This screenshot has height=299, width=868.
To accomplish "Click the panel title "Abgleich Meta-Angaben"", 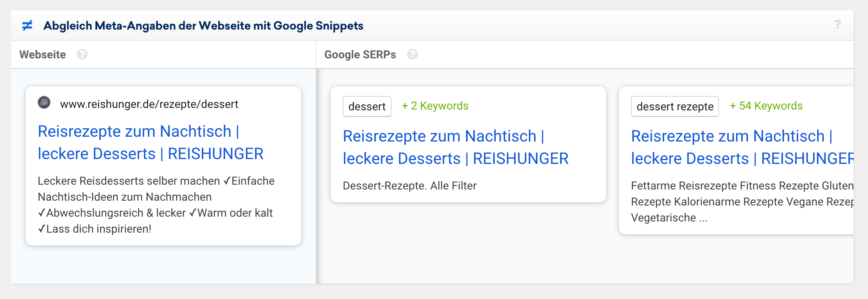I will (203, 26).
